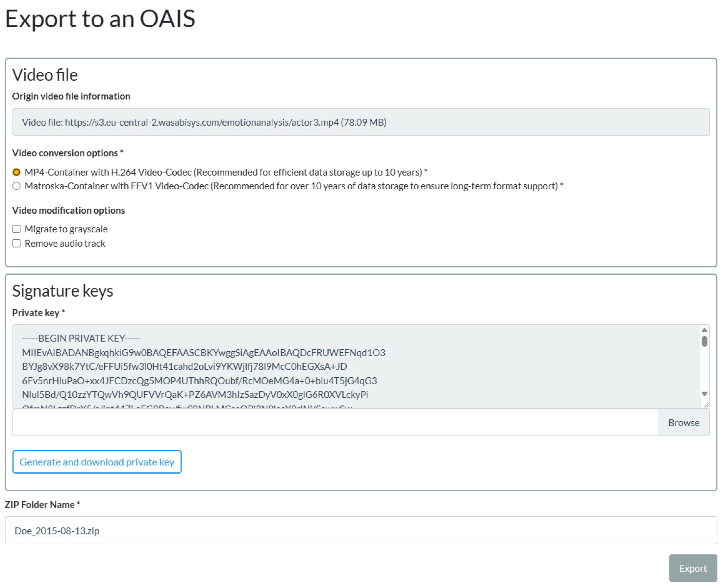The height and width of the screenshot is (588, 723).
Task: Click the private key scroll up arrow
Action: click(704, 330)
